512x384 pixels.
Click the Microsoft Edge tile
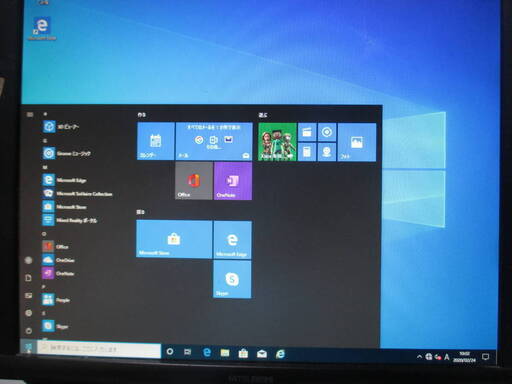[232, 239]
